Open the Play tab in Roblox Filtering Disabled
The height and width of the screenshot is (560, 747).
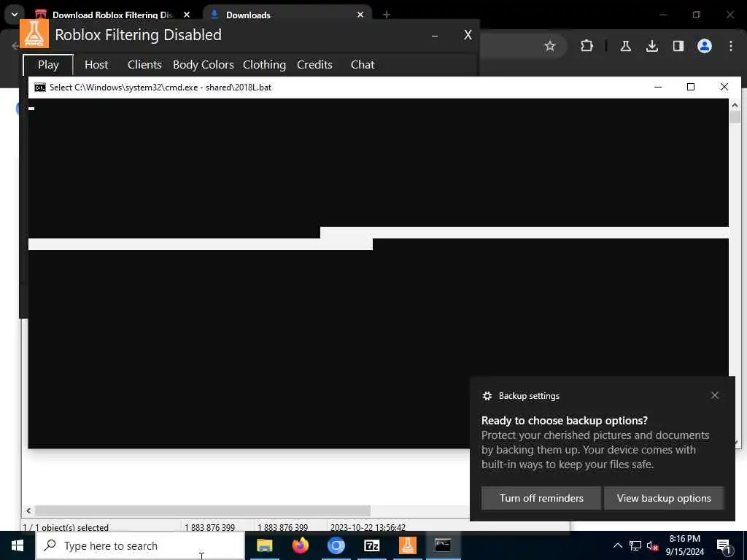click(48, 65)
